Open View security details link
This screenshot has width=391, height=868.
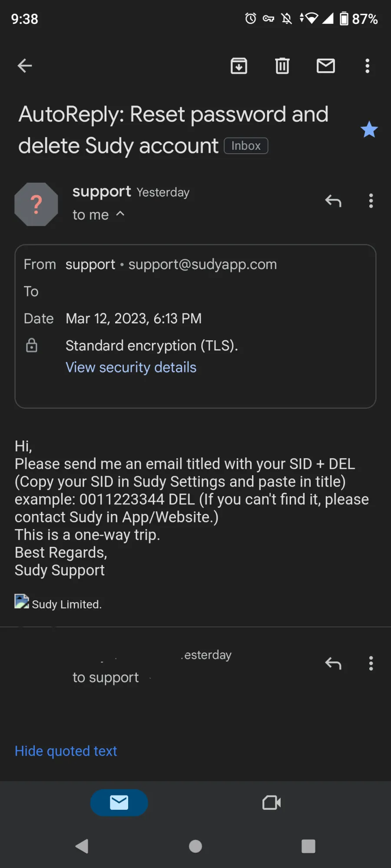131,367
